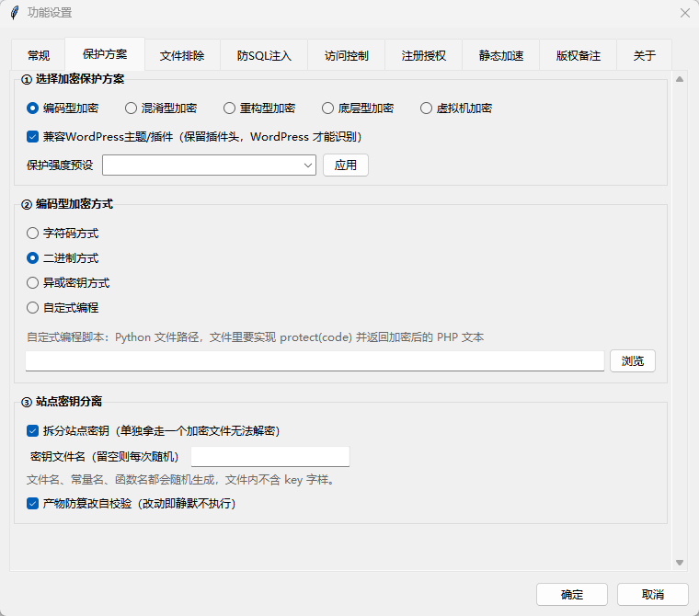The width and height of the screenshot is (699, 616).
Task: Click the scrollbar down arrow
Action: coord(680,563)
